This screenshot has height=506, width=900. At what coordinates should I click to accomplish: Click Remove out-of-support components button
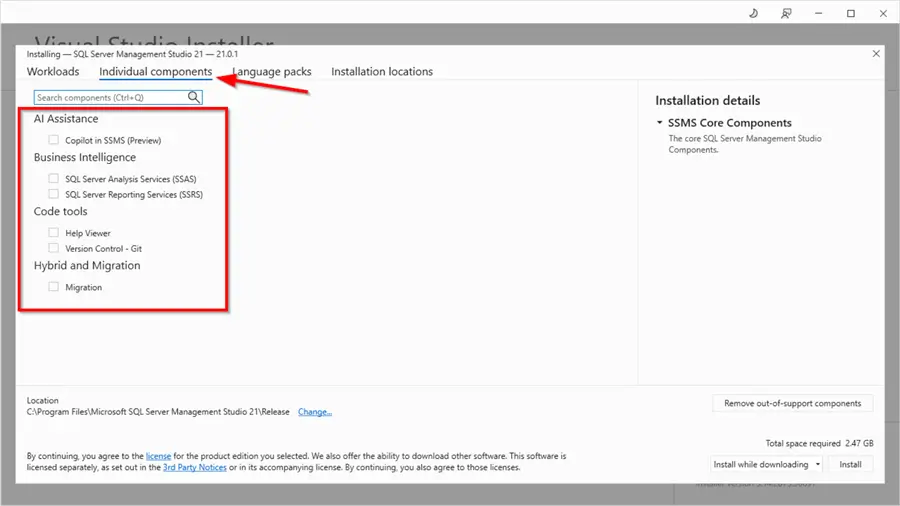point(793,403)
